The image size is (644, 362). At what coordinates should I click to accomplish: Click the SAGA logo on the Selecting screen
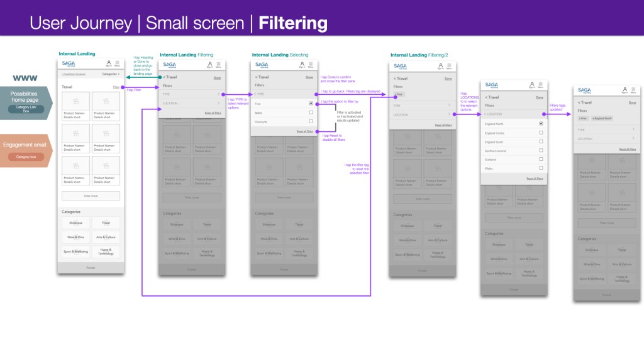[261, 64]
